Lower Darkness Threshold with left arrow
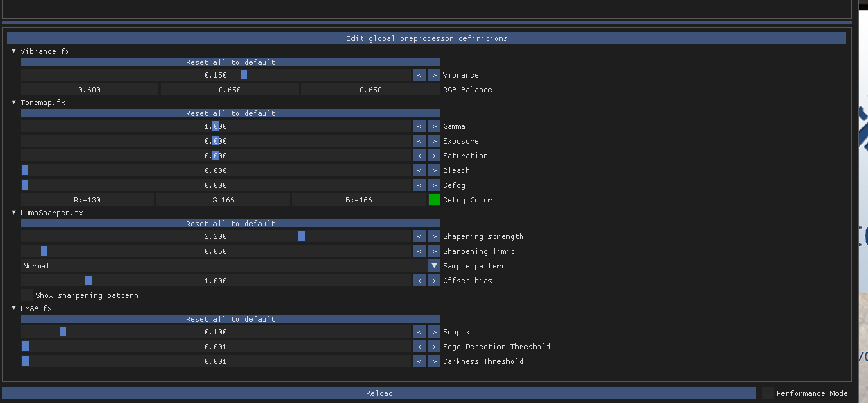 pos(419,361)
